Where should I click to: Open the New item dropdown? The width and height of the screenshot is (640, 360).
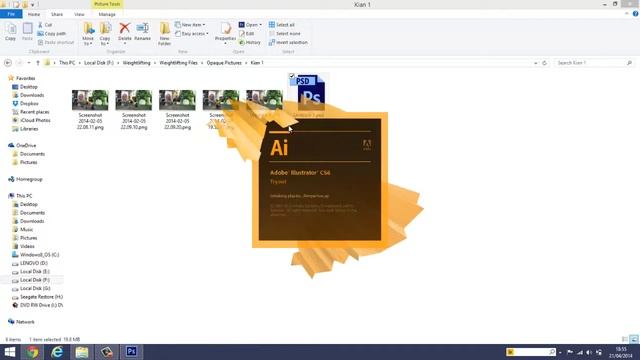click(190, 24)
